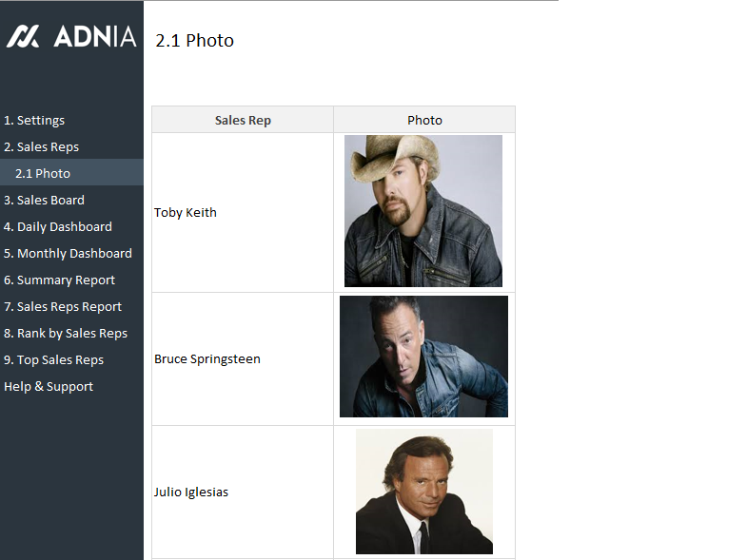Open the 1. Settings menu item
Screen dimensions: 747x560
[x=34, y=121]
